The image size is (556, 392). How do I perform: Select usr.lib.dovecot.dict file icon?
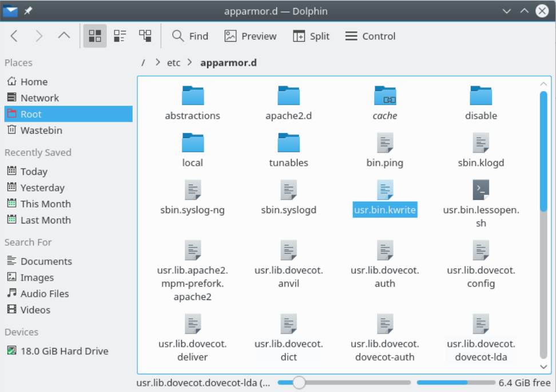pyautogui.click(x=289, y=323)
